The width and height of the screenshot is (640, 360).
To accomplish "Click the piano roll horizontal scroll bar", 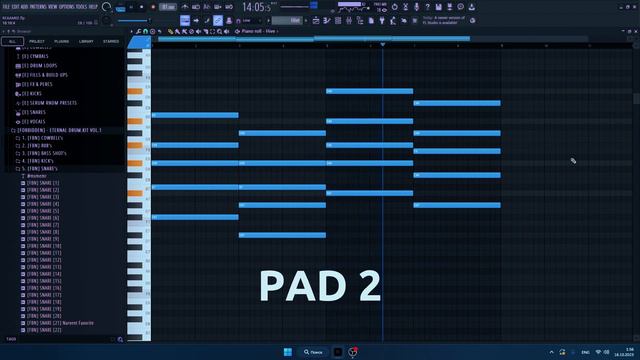I will [x=313, y=39].
